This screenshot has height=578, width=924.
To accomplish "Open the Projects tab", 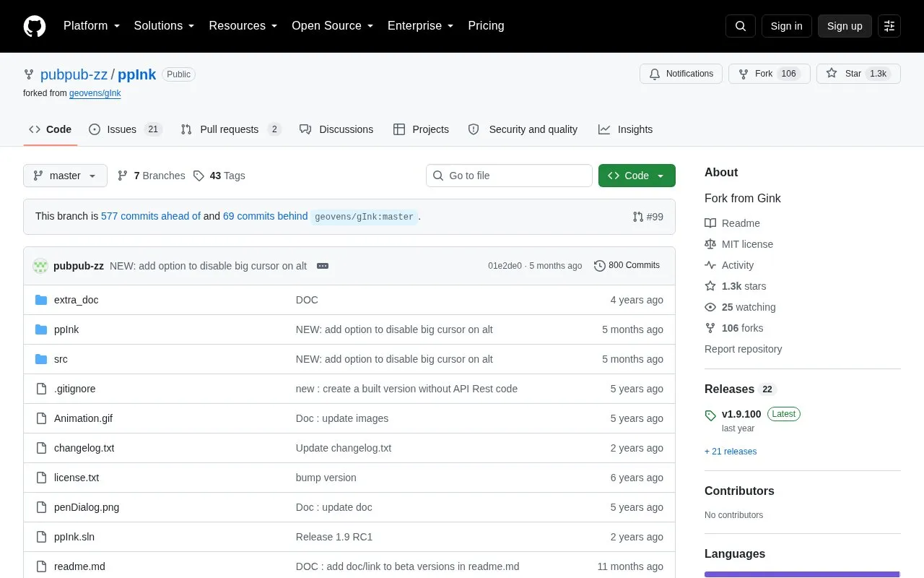I will (x=421, y=129).
